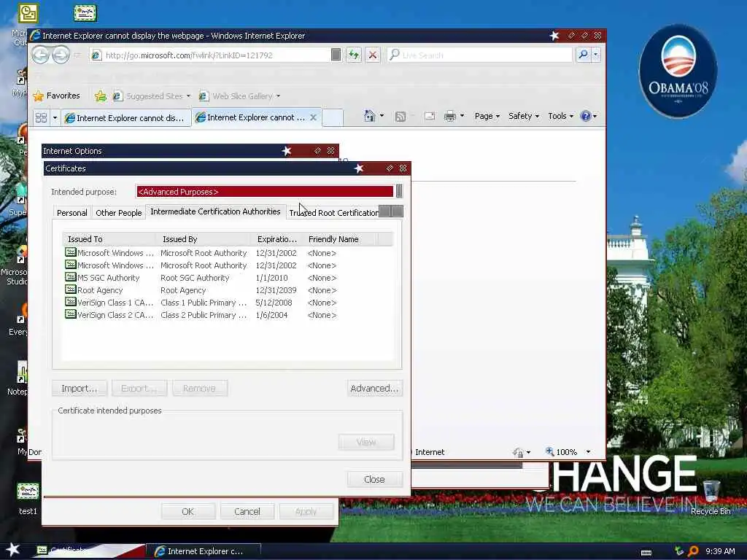Open the Recycle Bin desktop icon

pyautogui.click(x=711, y=497)
